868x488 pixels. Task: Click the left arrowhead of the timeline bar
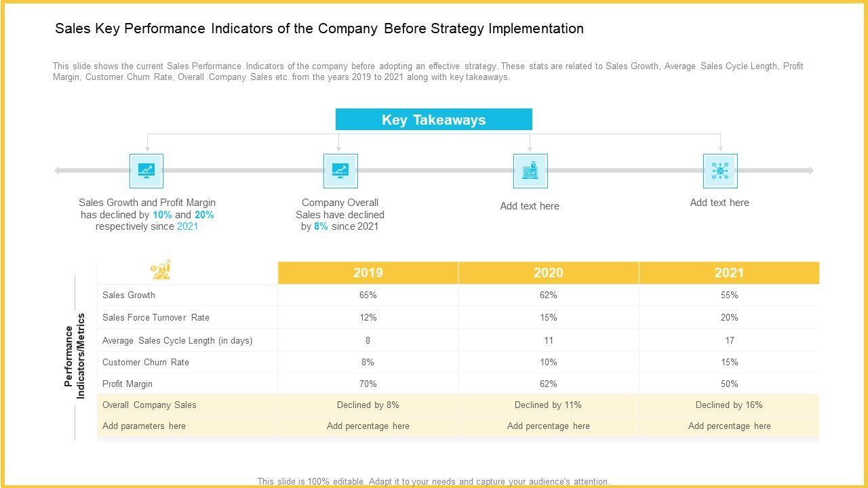tap(58, 171)
